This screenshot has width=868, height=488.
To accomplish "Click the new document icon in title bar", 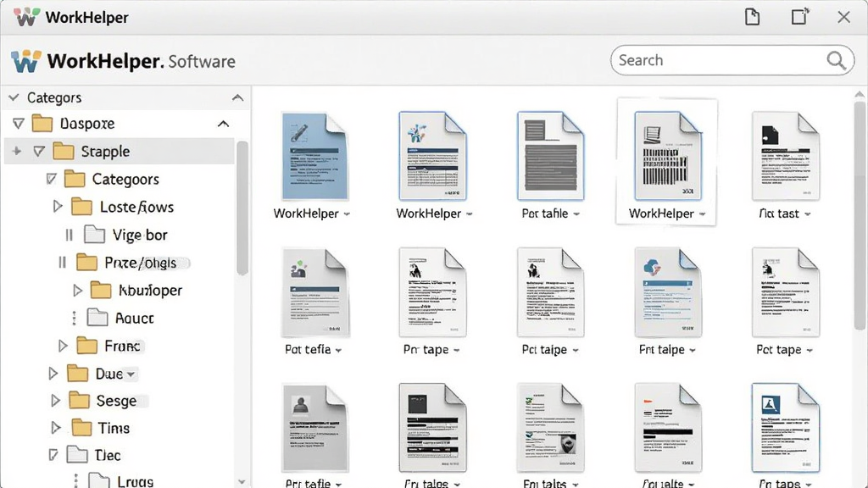I will pyautogui.click(x=752, y=17).
